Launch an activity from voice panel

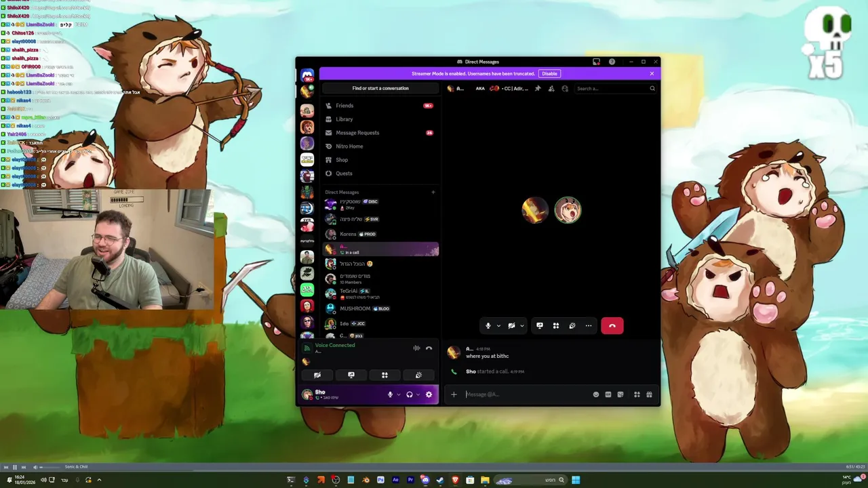(x=384, y=375)
